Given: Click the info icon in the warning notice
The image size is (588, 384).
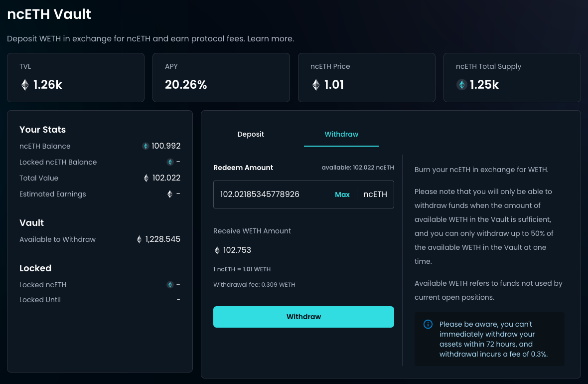Looking at the screenshot, I should (428, 325).
